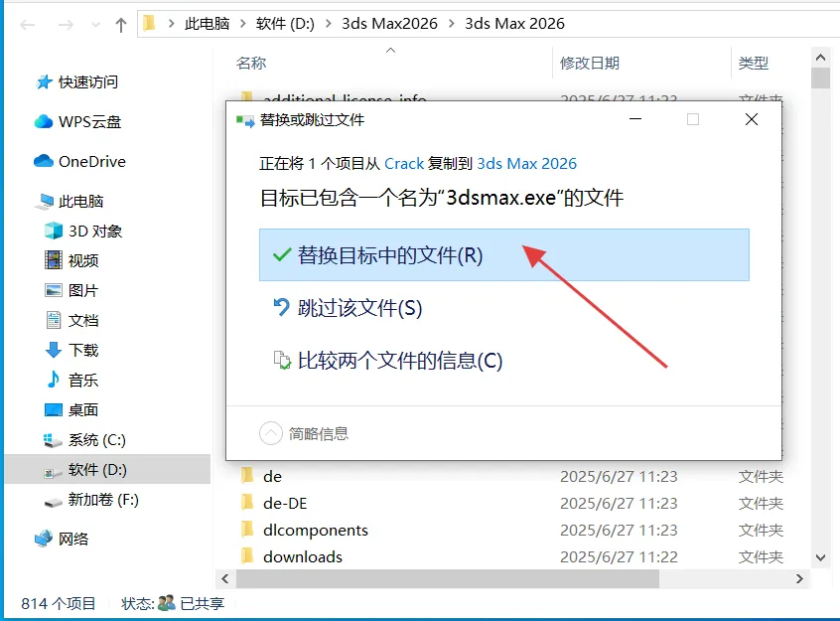This screenshot has height=621, width=840.
Task: Click the Crack source folder link
Action: tap(404, 164)
